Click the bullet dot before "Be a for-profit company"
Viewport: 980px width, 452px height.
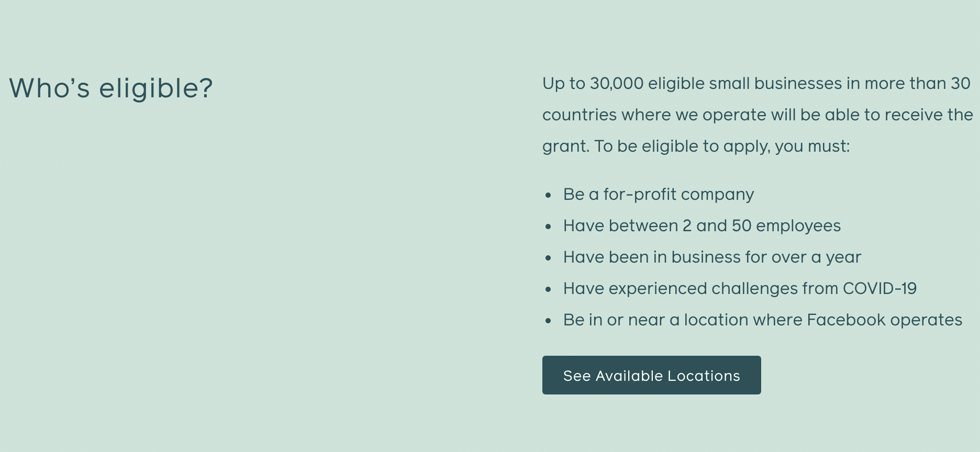click(548, 196)
